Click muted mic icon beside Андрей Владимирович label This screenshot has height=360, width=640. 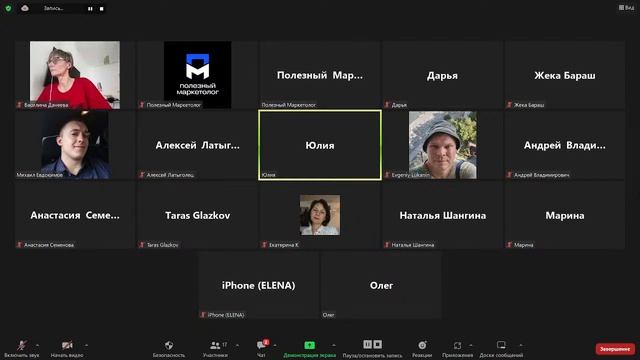pos(509,175)
